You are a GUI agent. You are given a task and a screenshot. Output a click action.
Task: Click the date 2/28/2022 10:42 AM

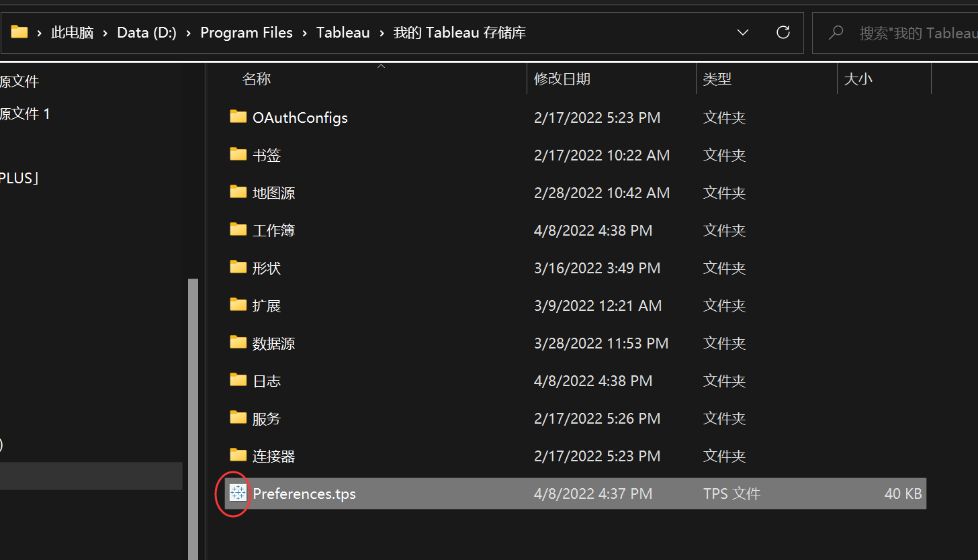point(602,193)
